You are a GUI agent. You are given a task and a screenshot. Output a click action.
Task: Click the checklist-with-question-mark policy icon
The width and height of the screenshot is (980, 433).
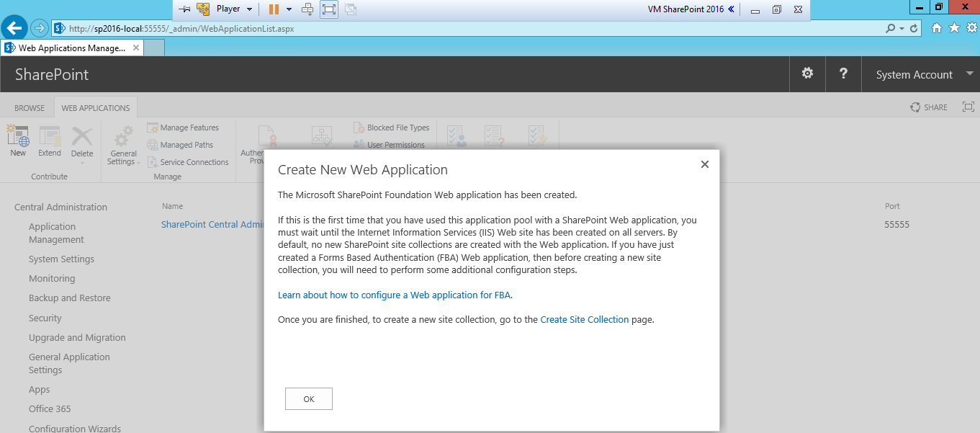pos(494,136)
